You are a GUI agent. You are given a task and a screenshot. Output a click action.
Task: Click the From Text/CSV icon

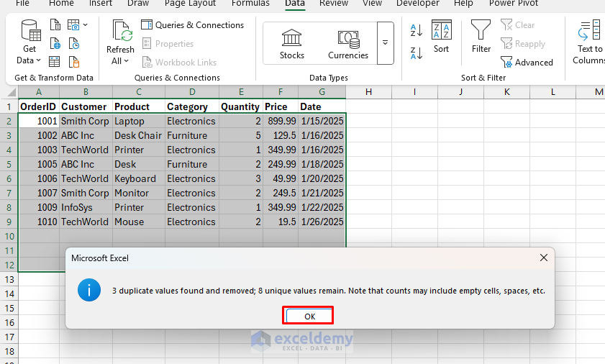(x=55, y=25)
